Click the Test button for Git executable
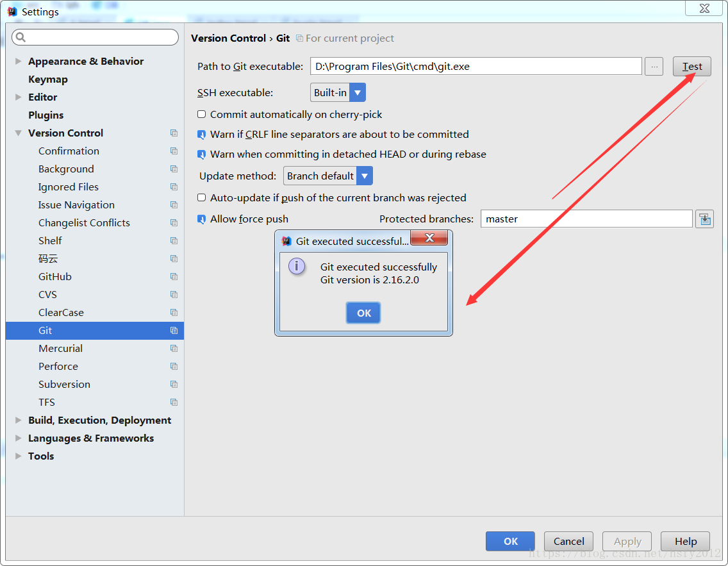Screen dimensions: 728x566 pos(691,67)
